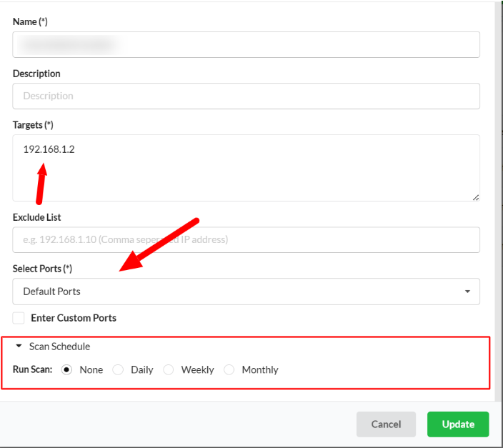Pick the Monthly scan radio button
Screen dimensions: 503x448
pos(229,370)
